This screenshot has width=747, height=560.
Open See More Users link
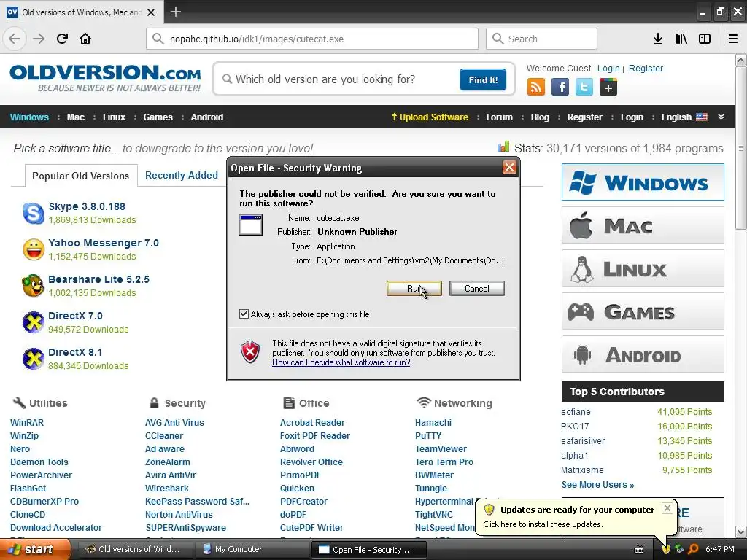pyautogui.click(x=598, y=485)
